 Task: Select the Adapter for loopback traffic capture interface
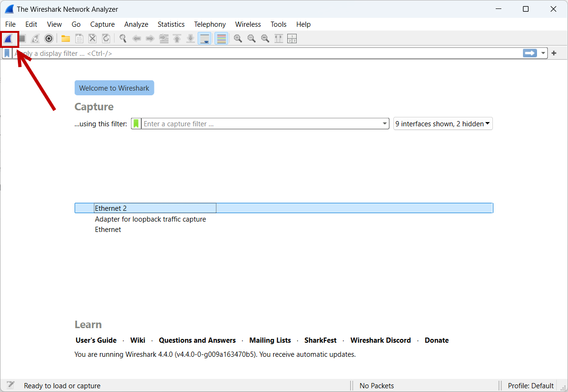(x=150, y=219)
